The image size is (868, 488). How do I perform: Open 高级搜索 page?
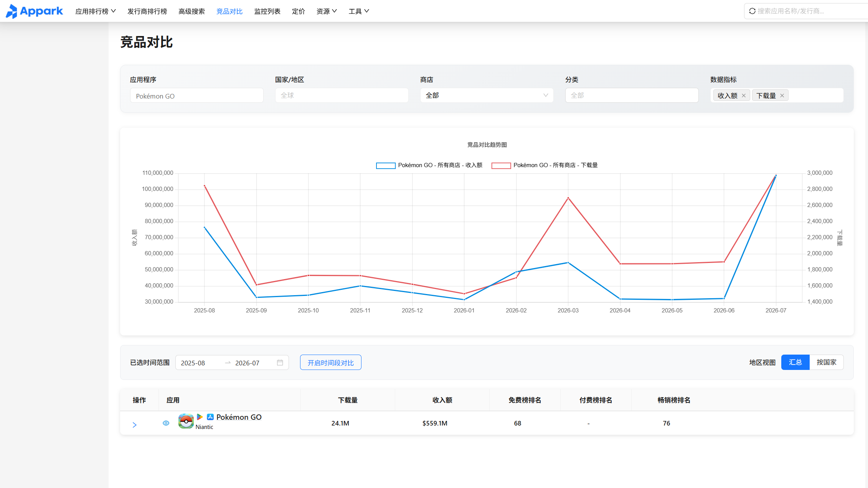[x=191, y=11]
